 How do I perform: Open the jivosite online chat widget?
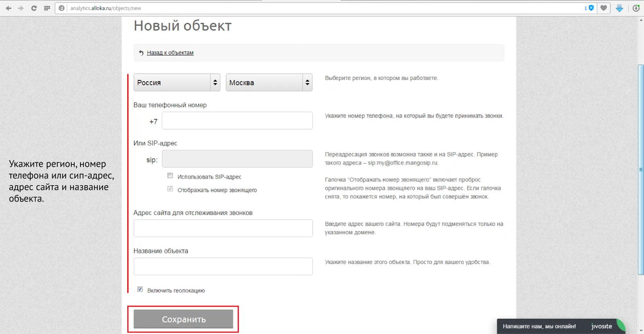tap(561, 326)
